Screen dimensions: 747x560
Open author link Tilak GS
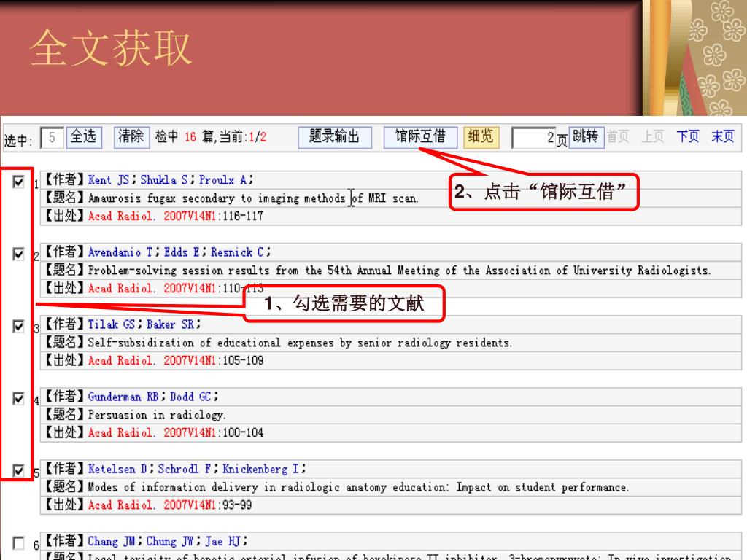point(112,324)
